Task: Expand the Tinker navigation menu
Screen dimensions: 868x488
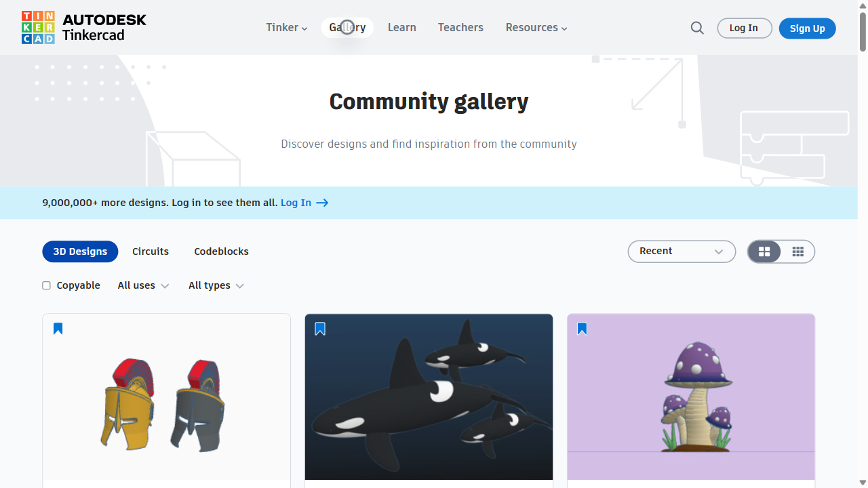Action: [x=285, y=28]
